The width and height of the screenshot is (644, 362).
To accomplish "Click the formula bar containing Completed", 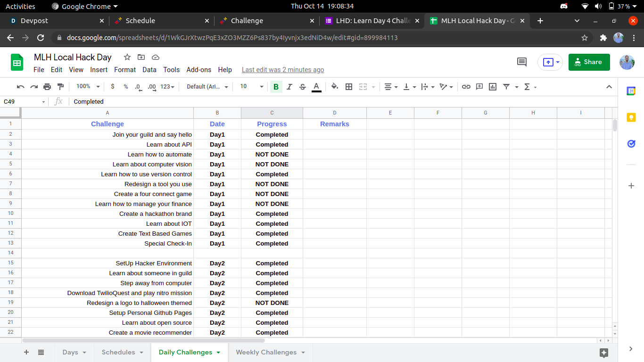I will tap(343, 101).
